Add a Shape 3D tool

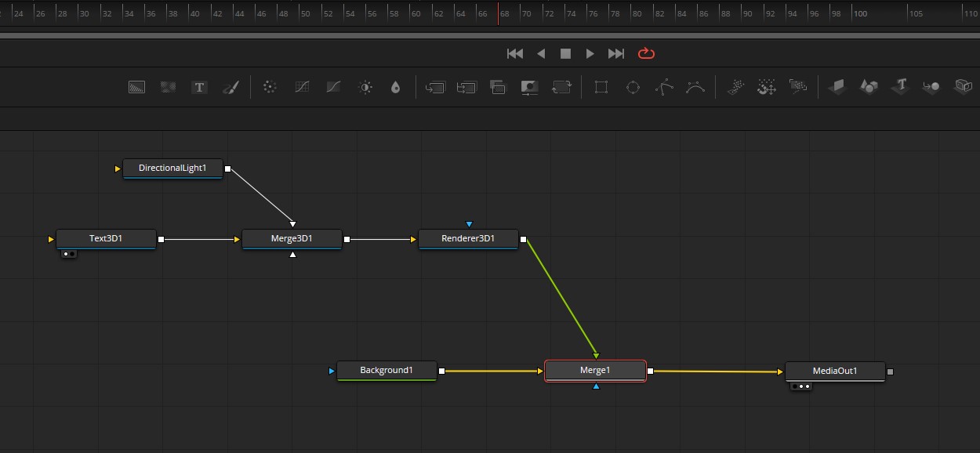click(x=869, y=87)
